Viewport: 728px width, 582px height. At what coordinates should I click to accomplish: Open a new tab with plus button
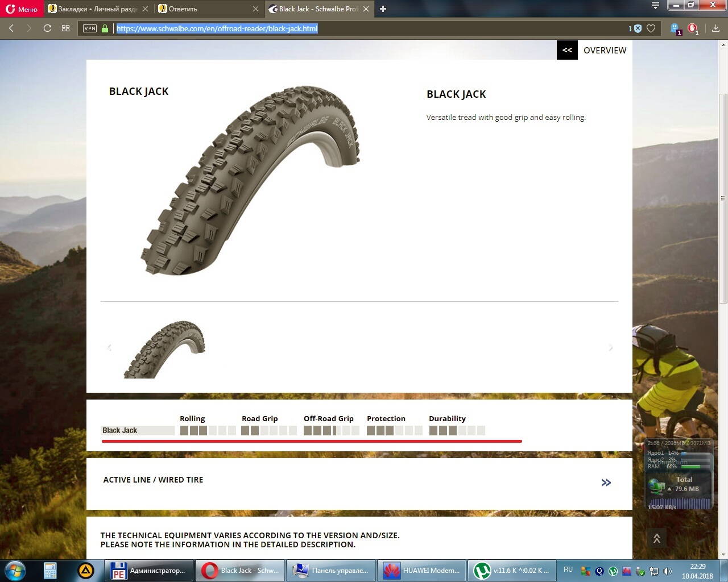383,9
